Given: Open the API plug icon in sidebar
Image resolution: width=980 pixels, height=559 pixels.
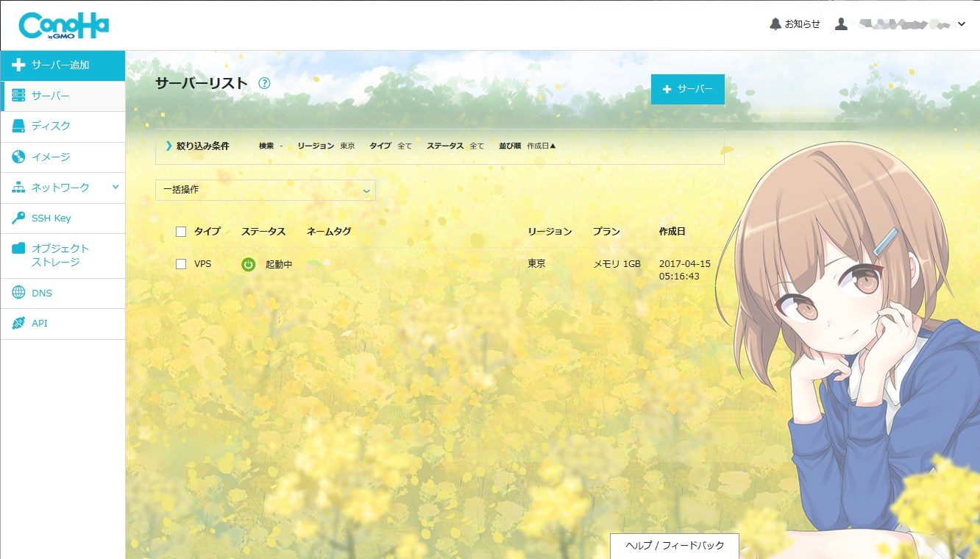Looking at the screenshot, I should (18, 324).
